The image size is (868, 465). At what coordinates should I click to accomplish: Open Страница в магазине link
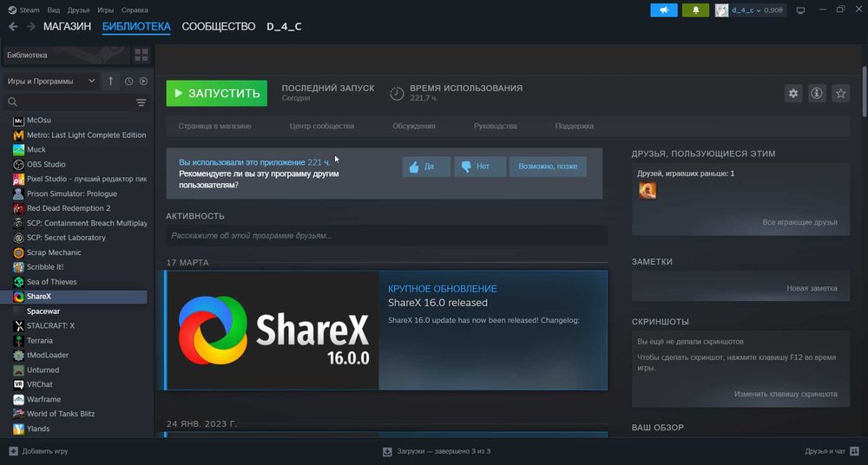pos(214,126)
